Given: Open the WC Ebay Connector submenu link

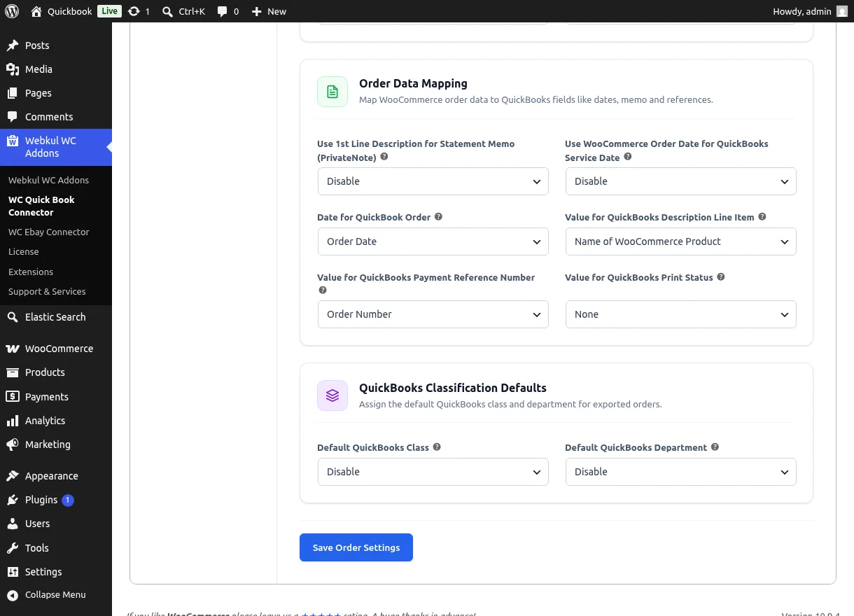Looking at the screenshot, I should [x=49, y=232].
